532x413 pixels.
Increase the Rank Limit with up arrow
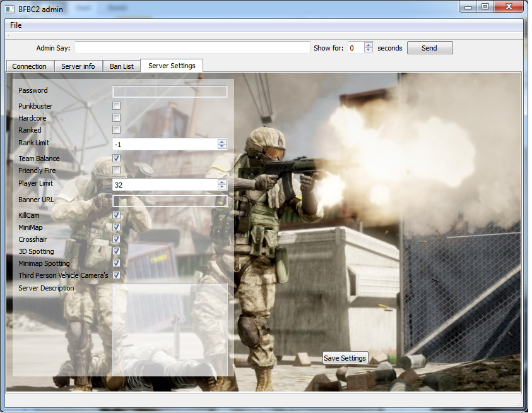(222, 141)
